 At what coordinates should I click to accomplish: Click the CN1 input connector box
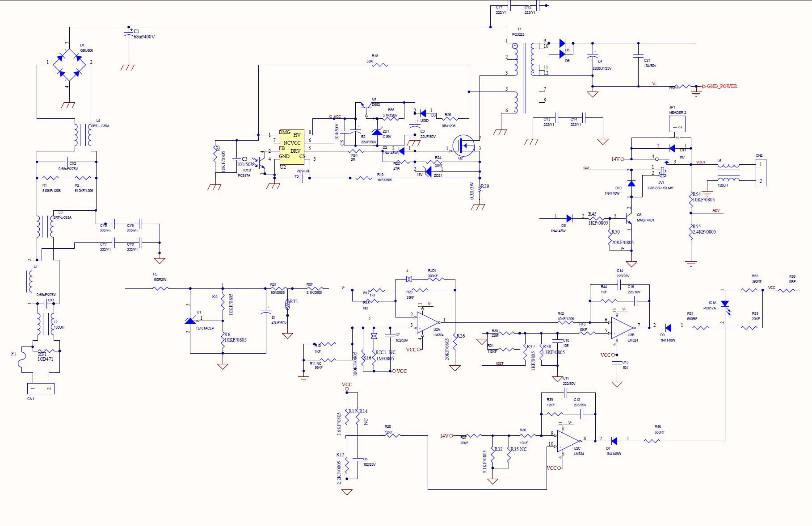(41, 388)
